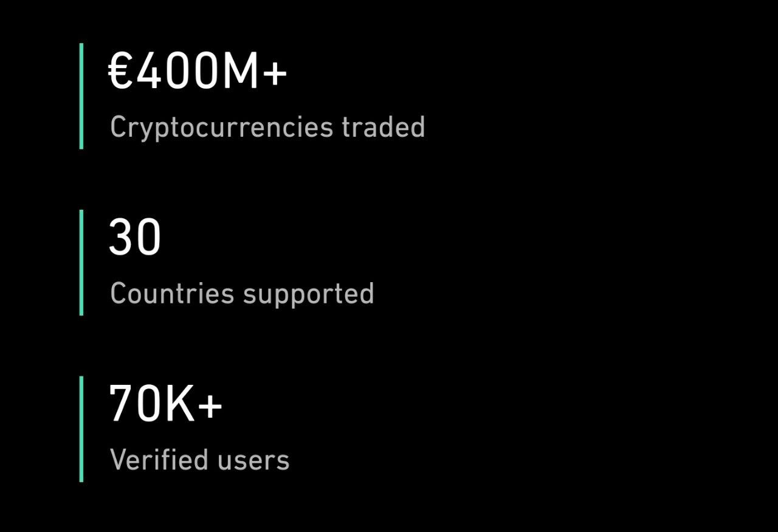
Task: Click the €400M+ statistic figure
Action: pos(197,71)
